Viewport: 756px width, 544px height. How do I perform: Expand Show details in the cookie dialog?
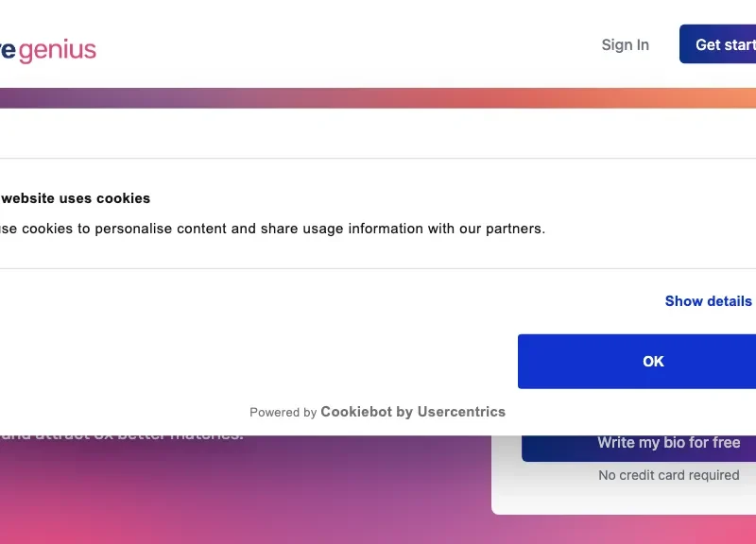(x=708, y=301)
